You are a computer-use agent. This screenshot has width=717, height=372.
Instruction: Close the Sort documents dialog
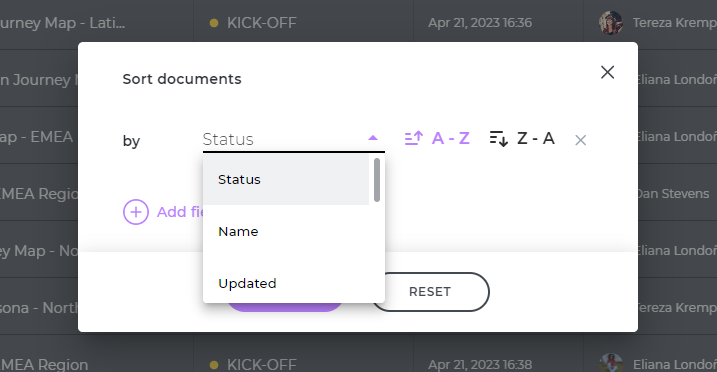pos(607,72)
